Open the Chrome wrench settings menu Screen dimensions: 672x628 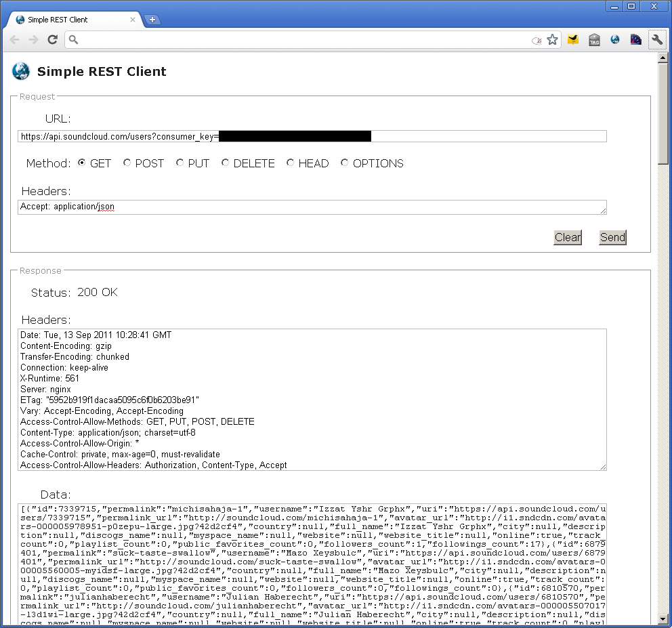click(656, 40)
